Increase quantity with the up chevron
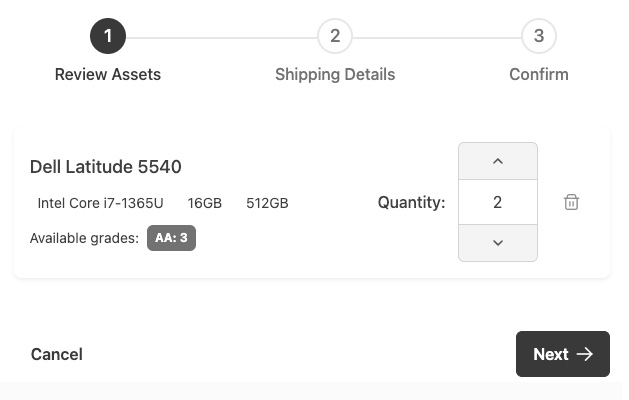 pyautogui.click(x=498, y=161)
